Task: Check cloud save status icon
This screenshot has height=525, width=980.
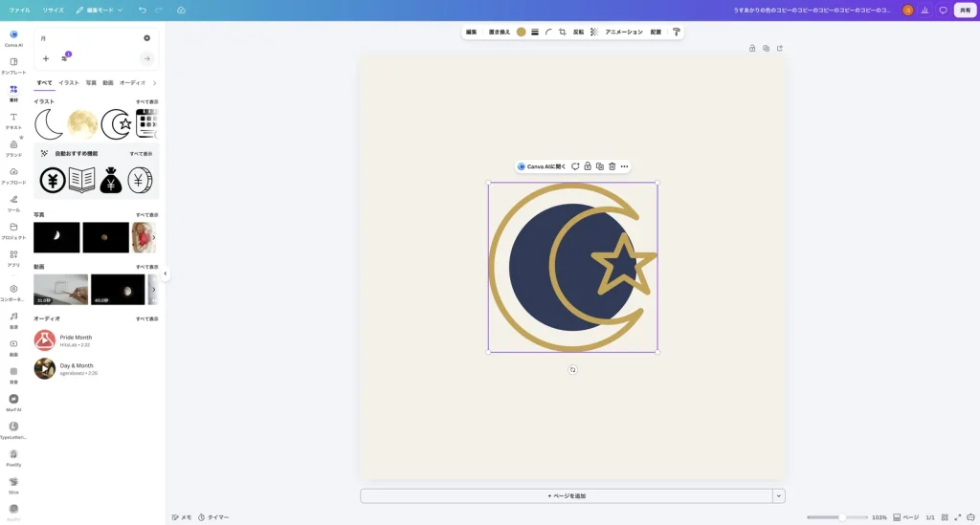Action: 181,10
